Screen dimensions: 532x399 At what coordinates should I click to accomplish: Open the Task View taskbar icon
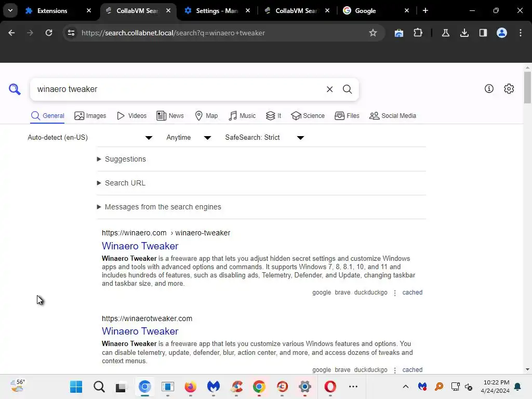tap(121, 387)
